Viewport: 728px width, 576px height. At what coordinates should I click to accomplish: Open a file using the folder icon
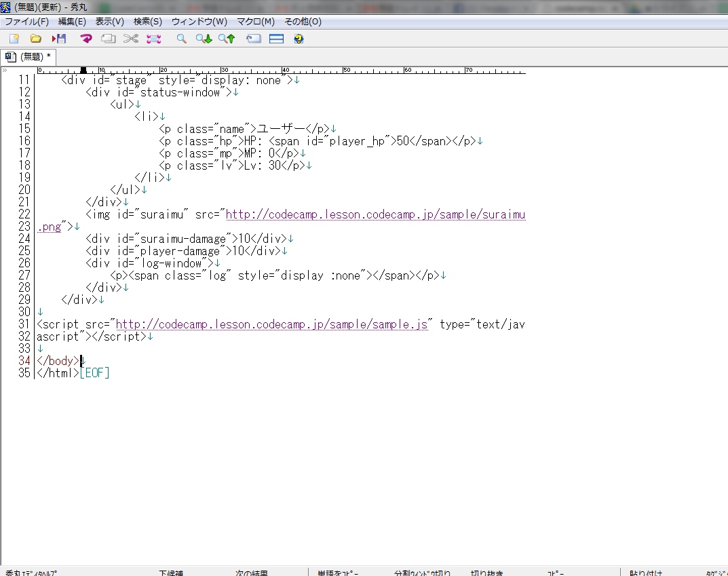pyautogui.click(x=36, y=39)
